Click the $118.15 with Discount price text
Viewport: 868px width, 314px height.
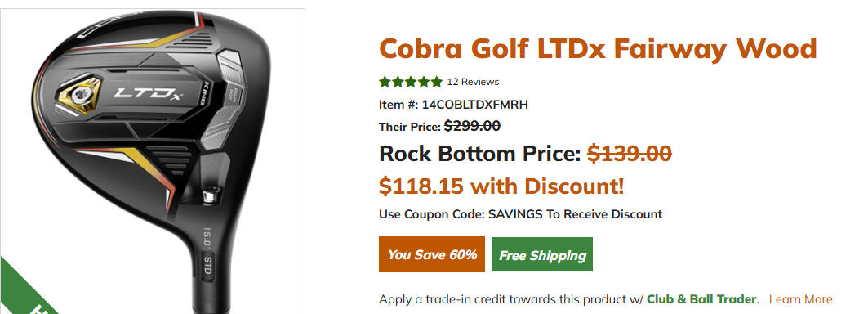[501, 186]
